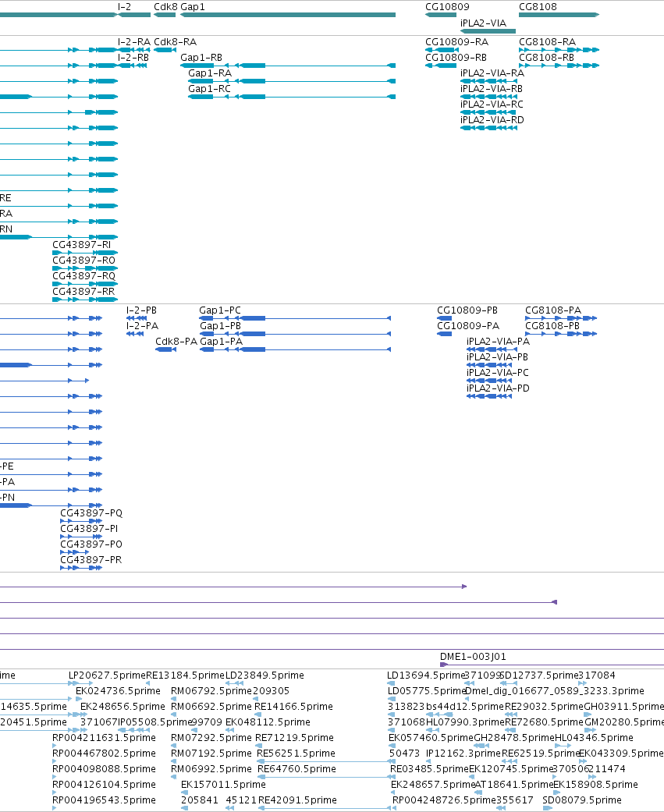Click the SD08079.5prime EST label
Viewport: 664px width, 812px height.
582,800
